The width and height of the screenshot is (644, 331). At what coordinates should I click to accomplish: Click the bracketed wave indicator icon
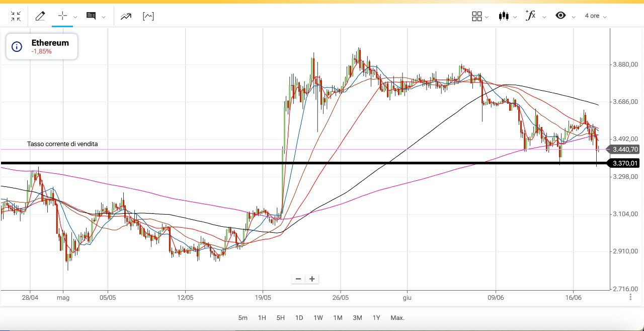pyautogui.click(x=148, y=16)
